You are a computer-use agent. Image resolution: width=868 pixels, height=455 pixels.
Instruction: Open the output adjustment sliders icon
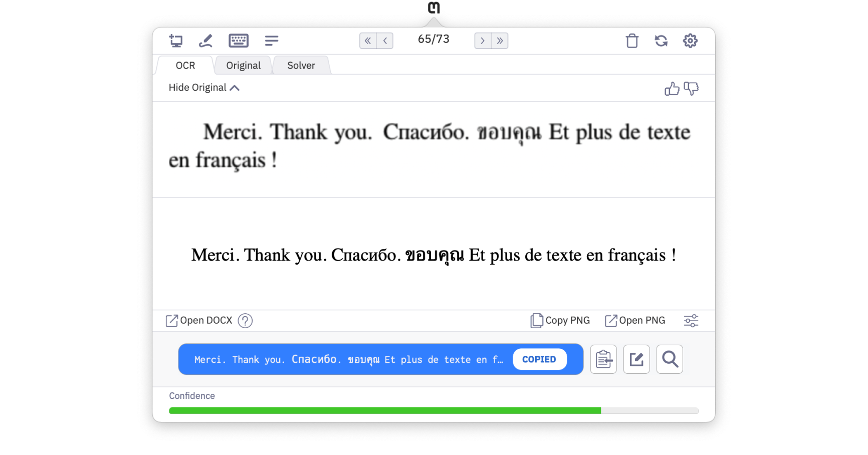691,321
